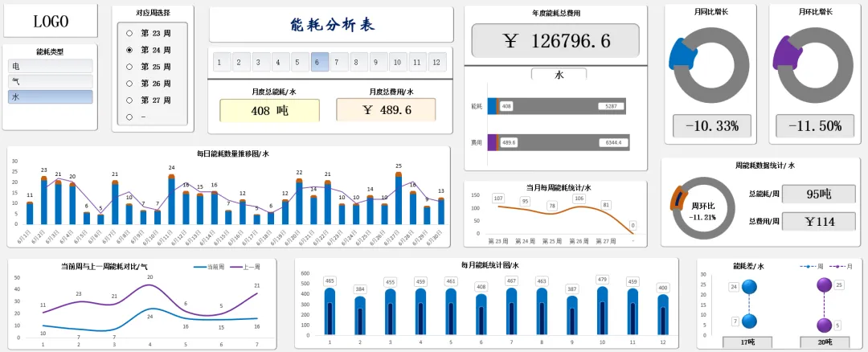Click the 465 label on month 1 bar
Viewport: 868px width, 352px height.
(330, 281)
